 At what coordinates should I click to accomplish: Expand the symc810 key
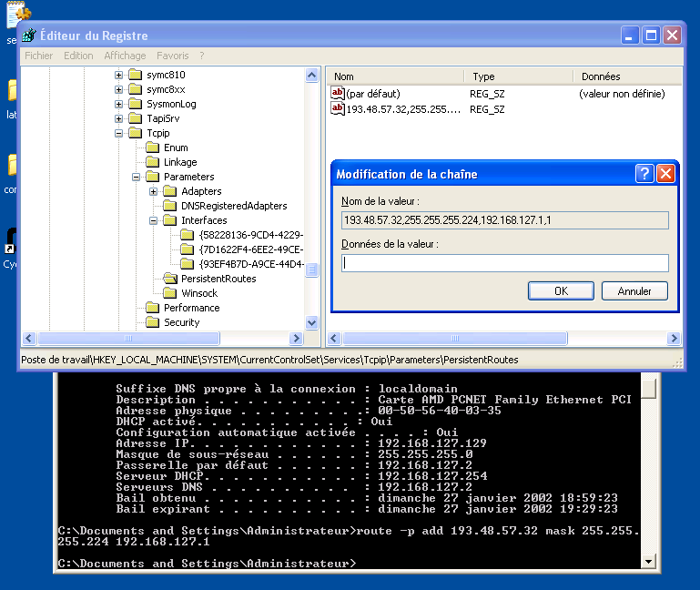coord(118,75)
